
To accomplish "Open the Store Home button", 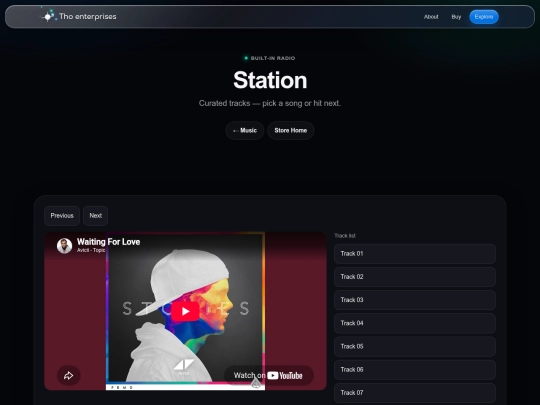I will (291, 131).
